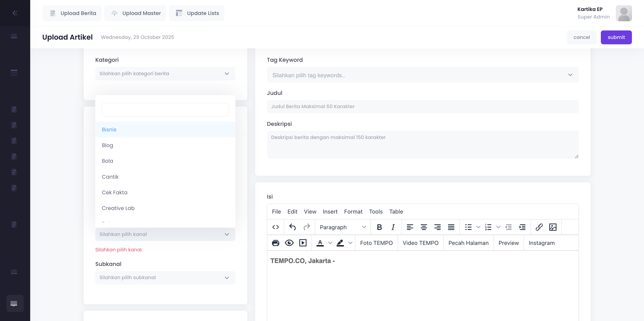Click the eye preview icon in editor

tap(289, 243)
